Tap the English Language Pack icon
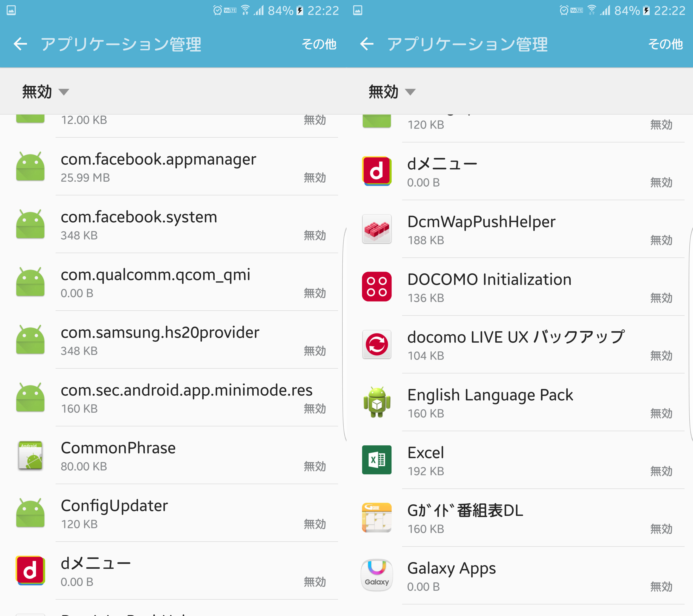Screen dimensions: 693x616 (377, 402)
